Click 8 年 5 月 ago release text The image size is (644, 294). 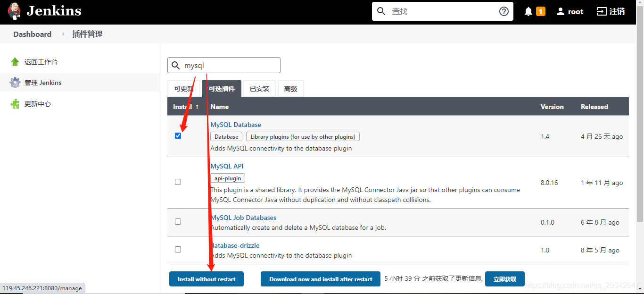coord(600,250)
